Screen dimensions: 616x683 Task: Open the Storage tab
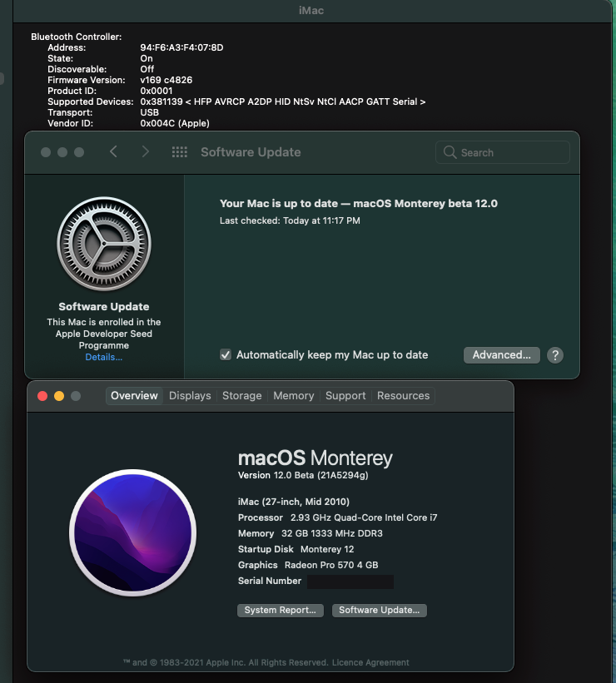point(242,395)
